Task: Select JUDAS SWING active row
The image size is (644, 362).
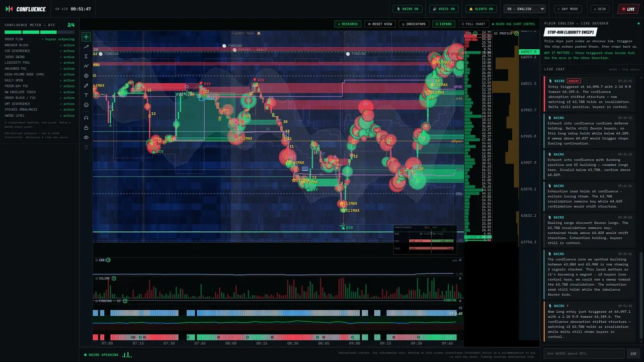Action: coord(39,57)
